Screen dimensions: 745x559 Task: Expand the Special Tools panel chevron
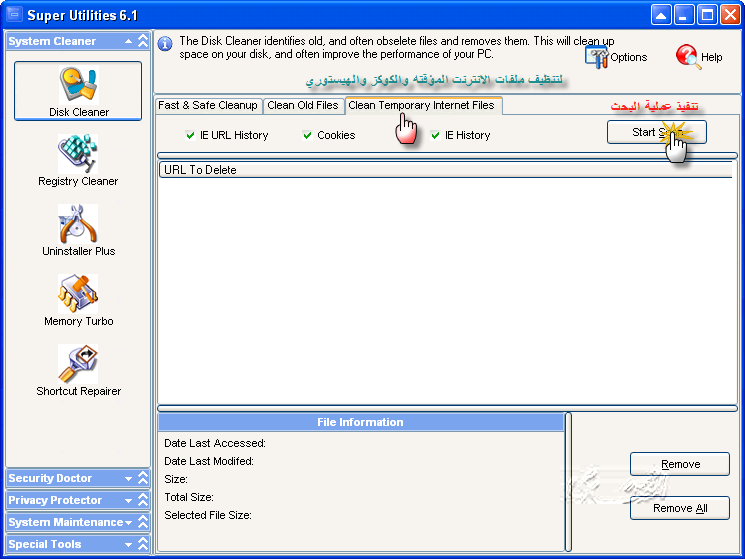[143, 544]
